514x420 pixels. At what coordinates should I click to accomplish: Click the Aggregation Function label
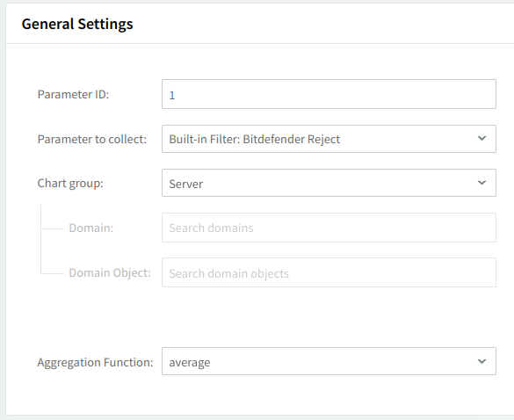(x=95, y=362)
